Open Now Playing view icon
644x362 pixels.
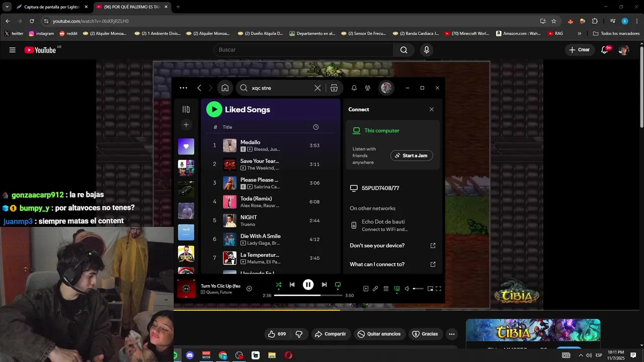(x=366, y=289)
